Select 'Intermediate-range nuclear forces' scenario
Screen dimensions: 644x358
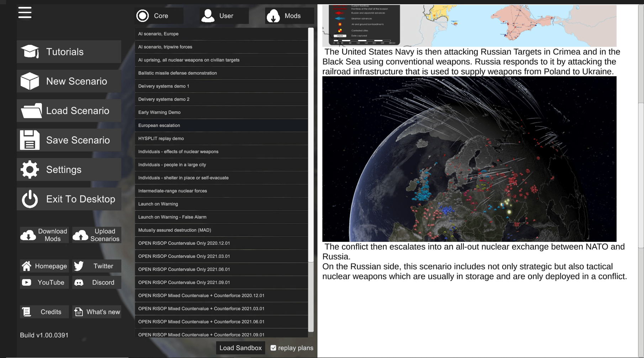(x=221, y=191)
